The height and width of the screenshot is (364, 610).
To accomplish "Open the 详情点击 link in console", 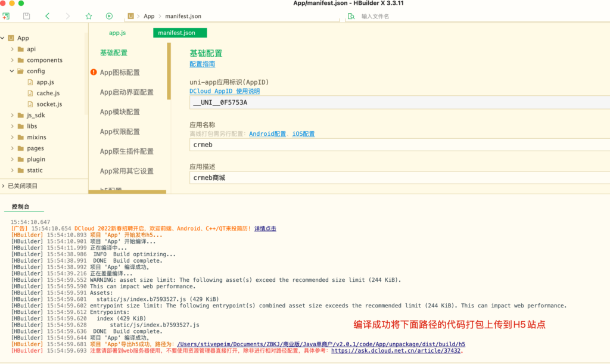I will click(265, 229).
